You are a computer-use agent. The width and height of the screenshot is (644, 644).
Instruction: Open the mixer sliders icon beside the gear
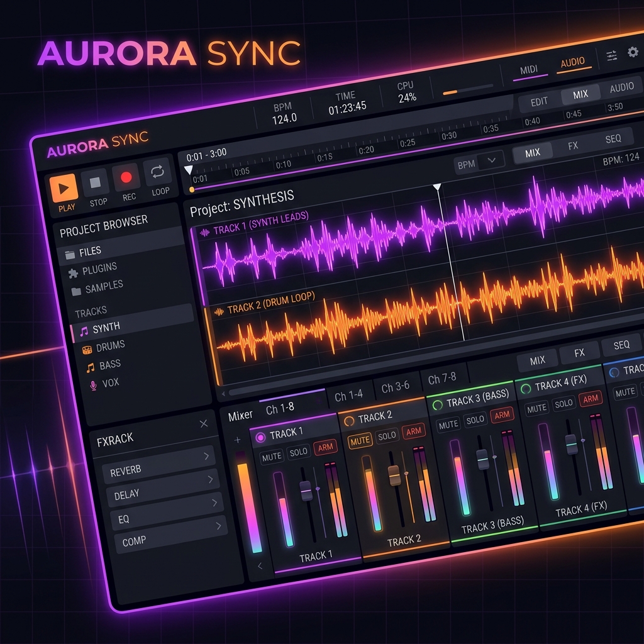click(x=611, y=55)
